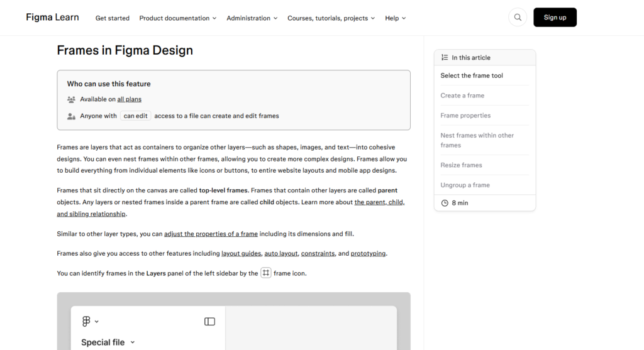Screen dimensions: 644x350
Task: Open adjust the properties of a frame link
Action: coord(211,234)
